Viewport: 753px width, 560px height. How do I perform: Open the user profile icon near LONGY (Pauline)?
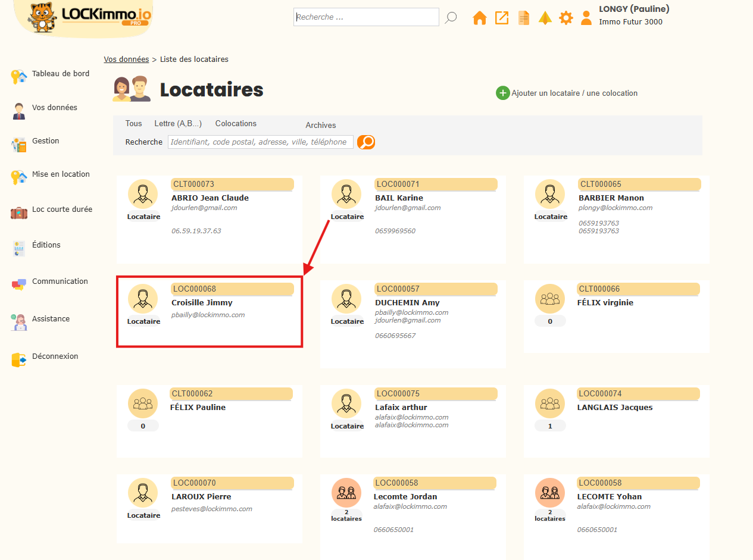586,18
